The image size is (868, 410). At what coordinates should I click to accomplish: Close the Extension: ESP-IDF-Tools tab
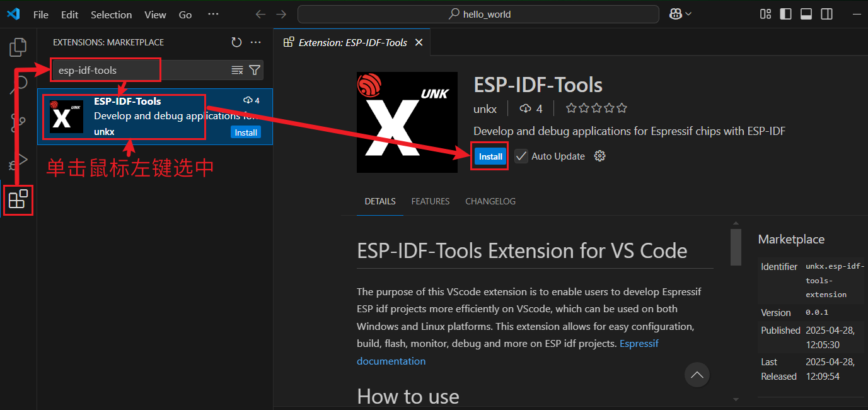(x=419, y=42)
